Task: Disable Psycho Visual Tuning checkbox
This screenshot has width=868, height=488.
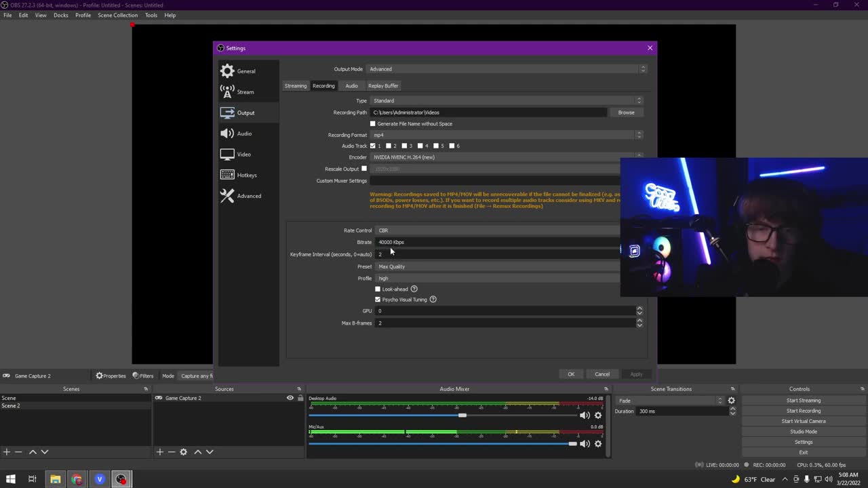Action: point(378,300)
